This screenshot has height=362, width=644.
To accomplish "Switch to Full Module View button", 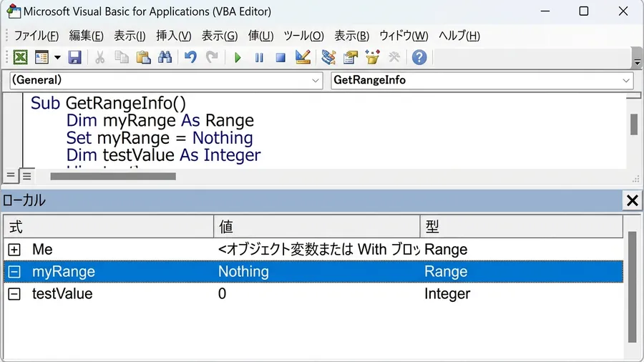I will point(27,176).
